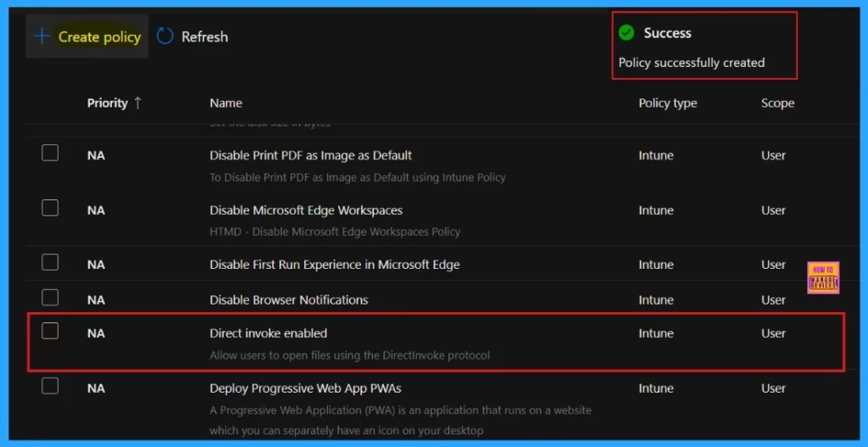Click Intune type in Disable Print PDF row
This screenshot has height=447, width=868.
pos(656,156)
